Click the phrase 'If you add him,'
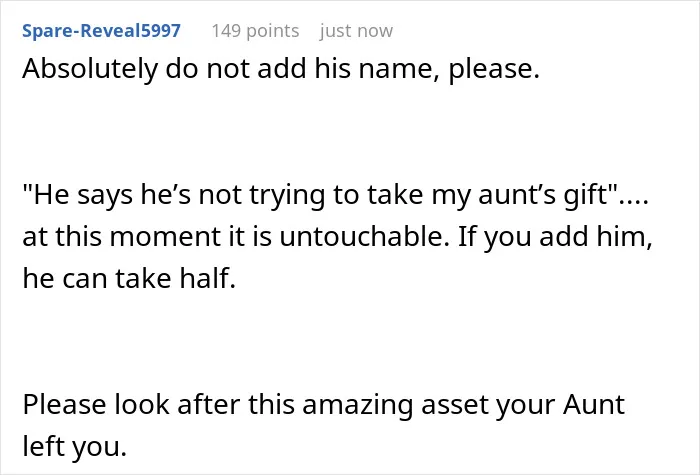The image size is (700, 475). point(555,237)
